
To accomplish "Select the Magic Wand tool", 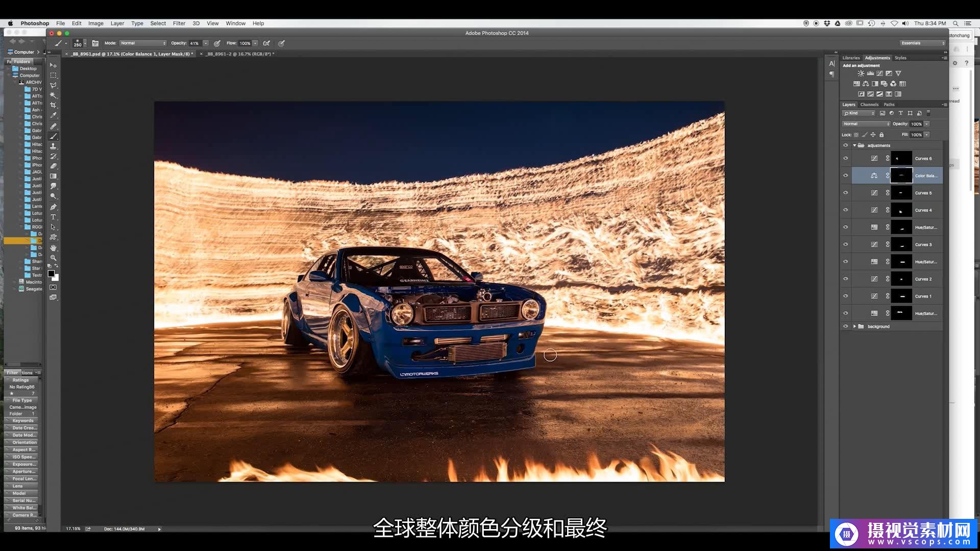I will coord(53,95).
